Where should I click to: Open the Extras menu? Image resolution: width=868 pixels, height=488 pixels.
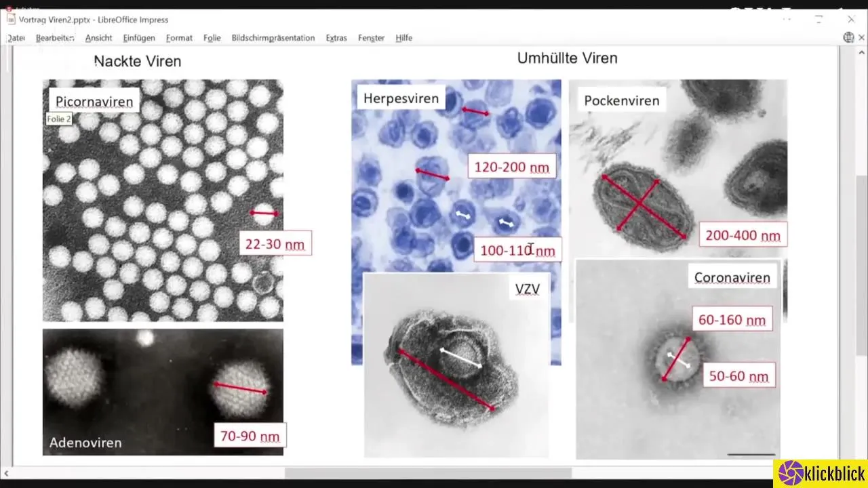tap(336, 38)
